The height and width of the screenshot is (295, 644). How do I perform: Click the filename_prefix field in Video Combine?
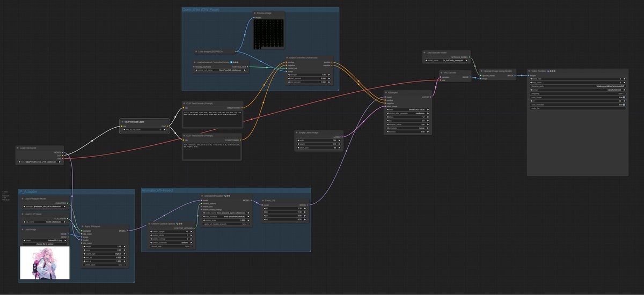577,86
